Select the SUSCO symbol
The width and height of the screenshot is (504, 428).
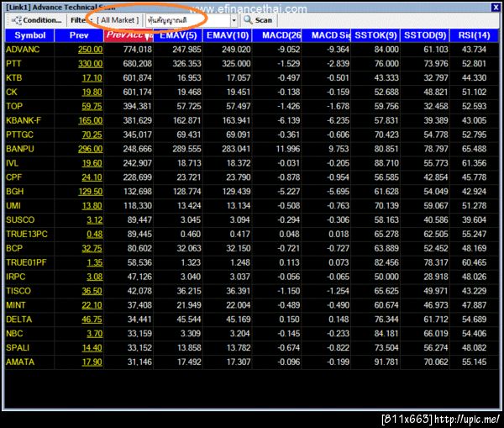coord(20,219)
